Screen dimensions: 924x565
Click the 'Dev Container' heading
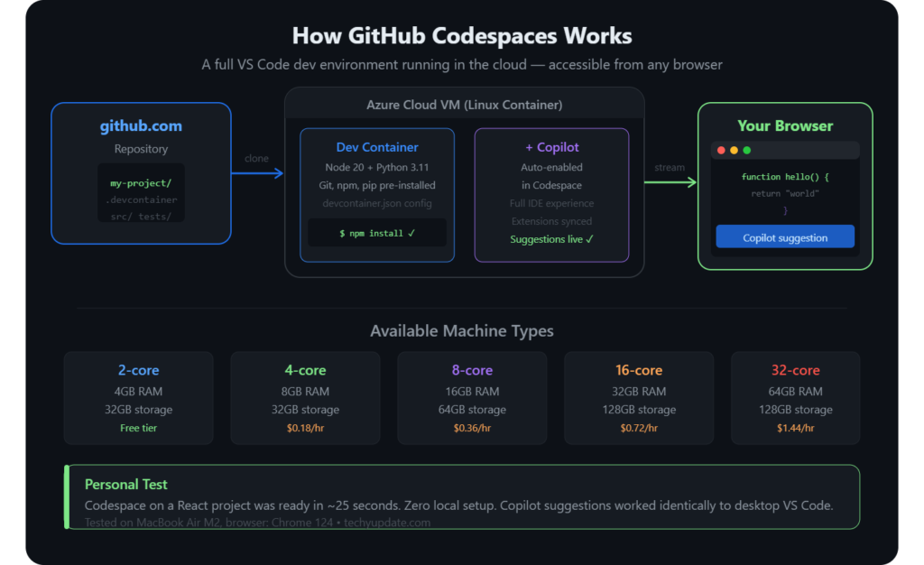[377, 147]
